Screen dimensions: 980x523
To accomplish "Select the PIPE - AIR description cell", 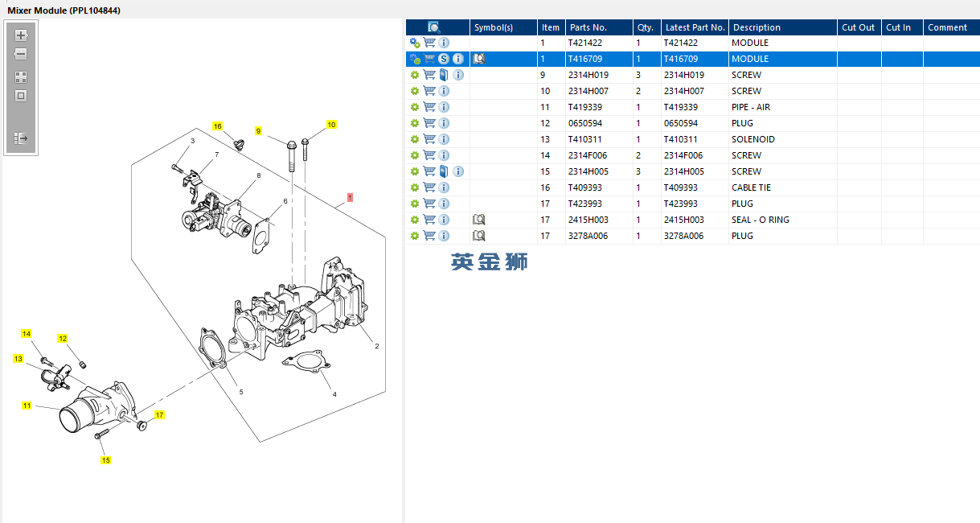I will [783, 107].
